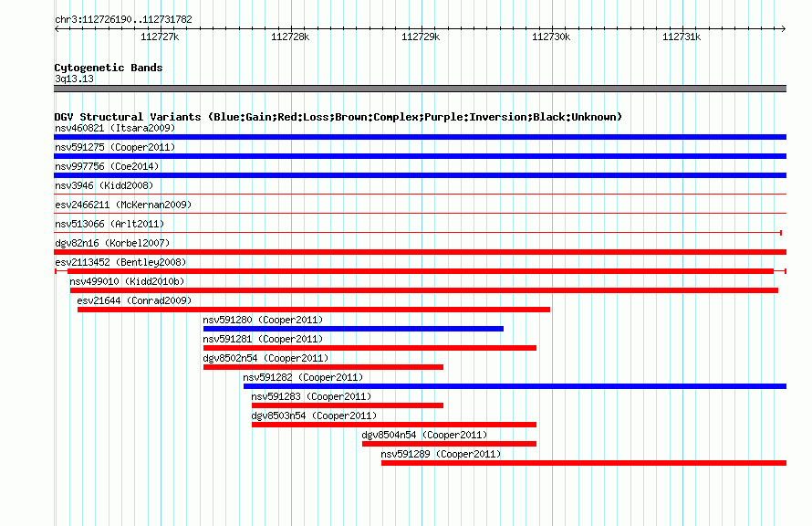The width and height of the screenshot is (812, 526).
Task: Click the nsv591281 (Cooper2011) red bar
Action: point(370,348)
